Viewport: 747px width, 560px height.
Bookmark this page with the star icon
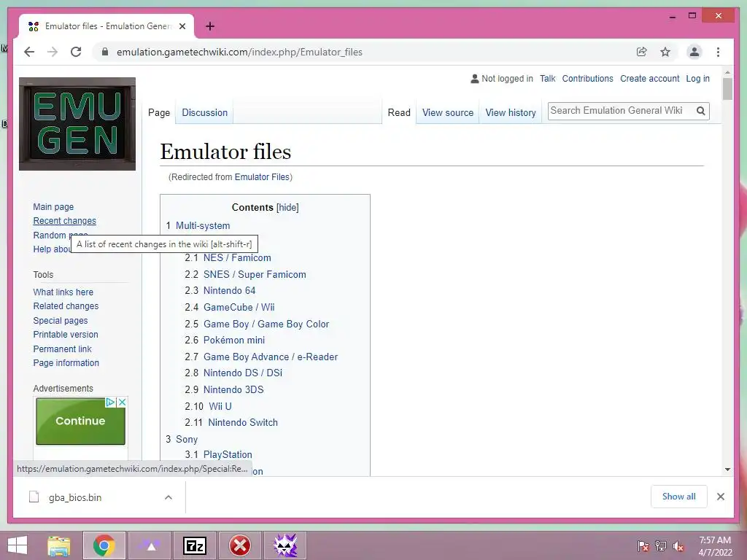click(665, 52)
